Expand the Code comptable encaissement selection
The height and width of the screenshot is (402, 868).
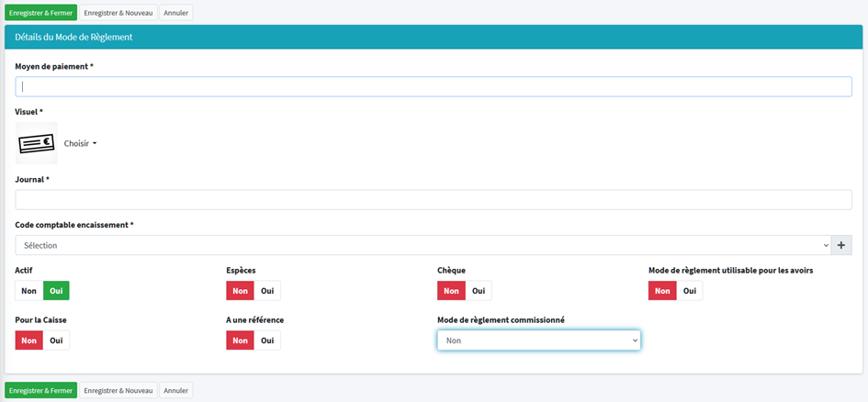[423, 245]
